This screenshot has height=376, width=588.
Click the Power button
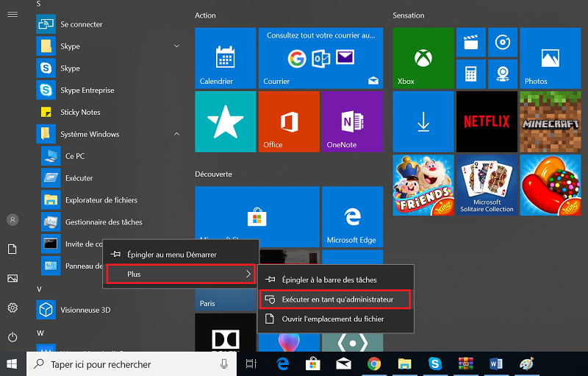click(12, 337)
